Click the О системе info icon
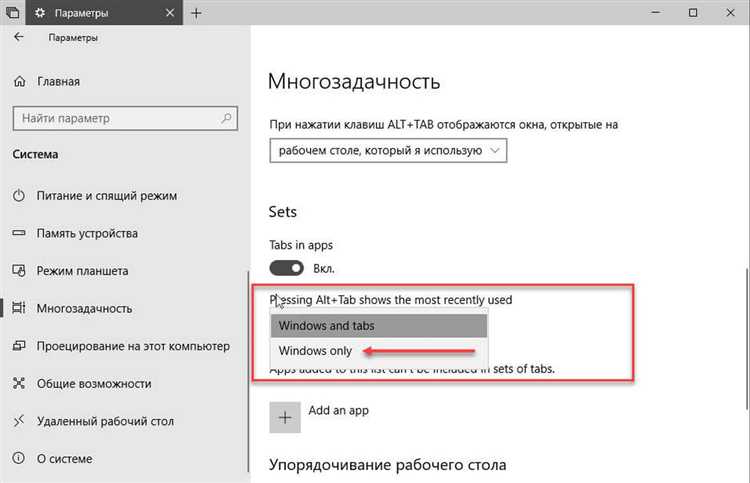The image size is (750, 483). 19,458
